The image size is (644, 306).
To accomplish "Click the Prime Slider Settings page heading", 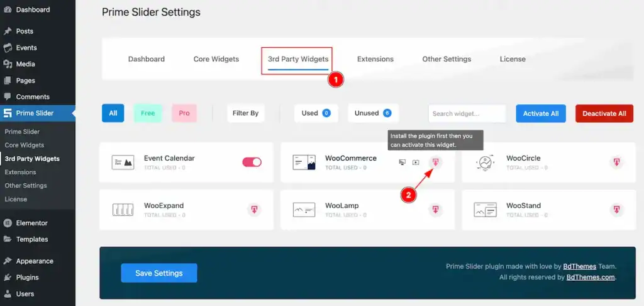I will pos(151,13).
